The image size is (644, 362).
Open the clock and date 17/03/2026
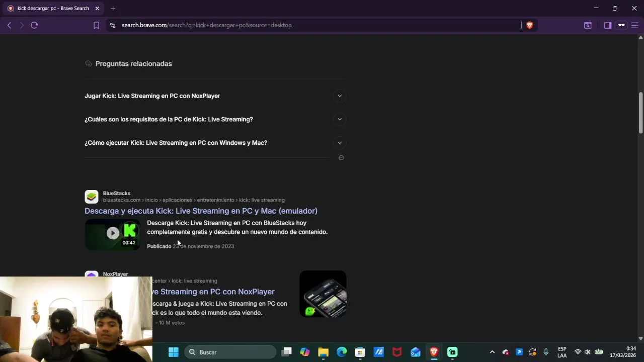click(623, 352)
